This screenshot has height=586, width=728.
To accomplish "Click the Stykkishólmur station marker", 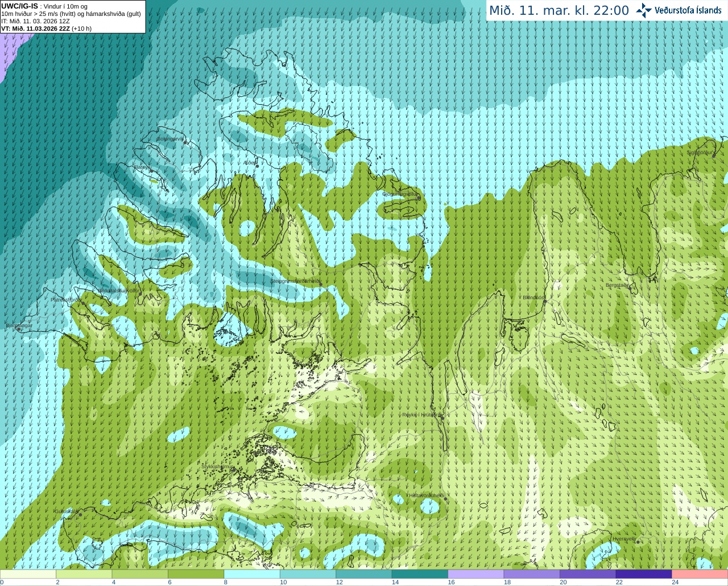I will 233,471.
